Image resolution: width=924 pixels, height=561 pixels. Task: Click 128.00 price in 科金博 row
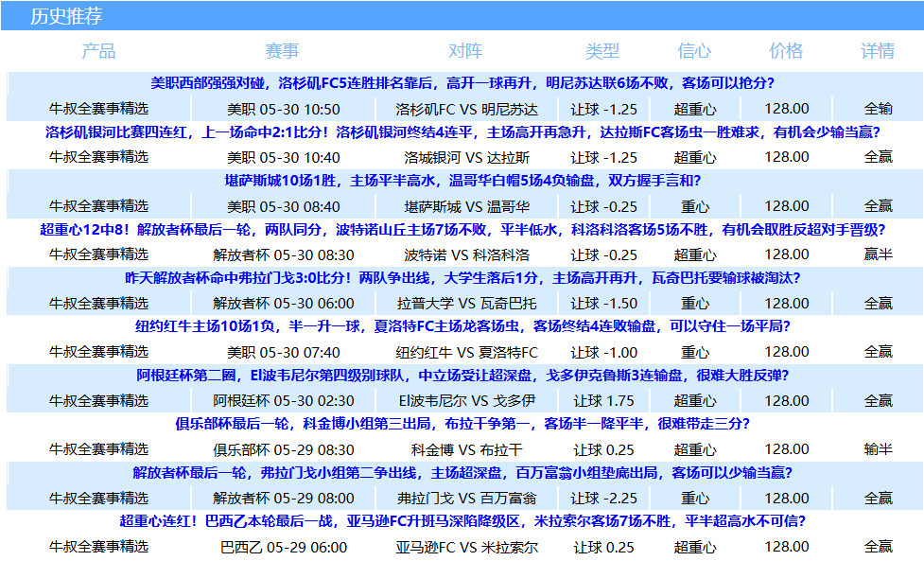pyautogui.click(x=787, y=449)
